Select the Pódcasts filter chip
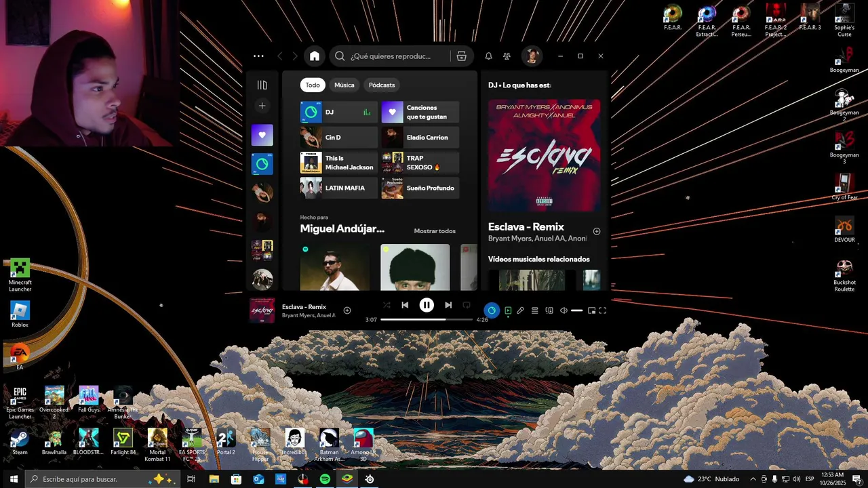This screenshot has height=488, width=868. [x=382, y=85]
